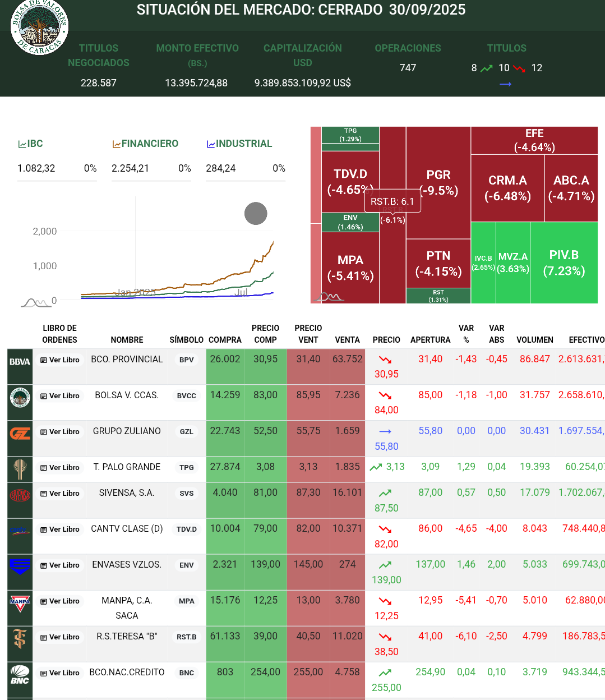Open Ver Libro for CANTV CLASE (D)
Viewport: 605px width, 700px height.
60,529
